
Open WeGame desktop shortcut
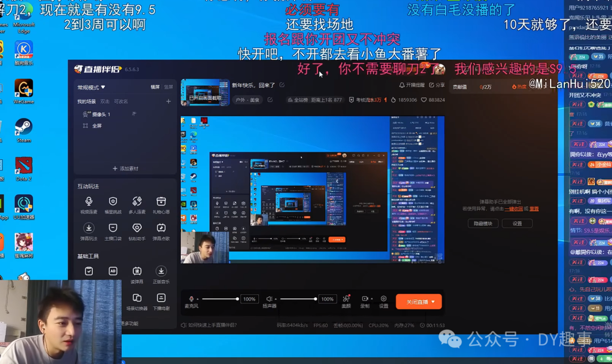pyautogui.click(x=23, y=92)
